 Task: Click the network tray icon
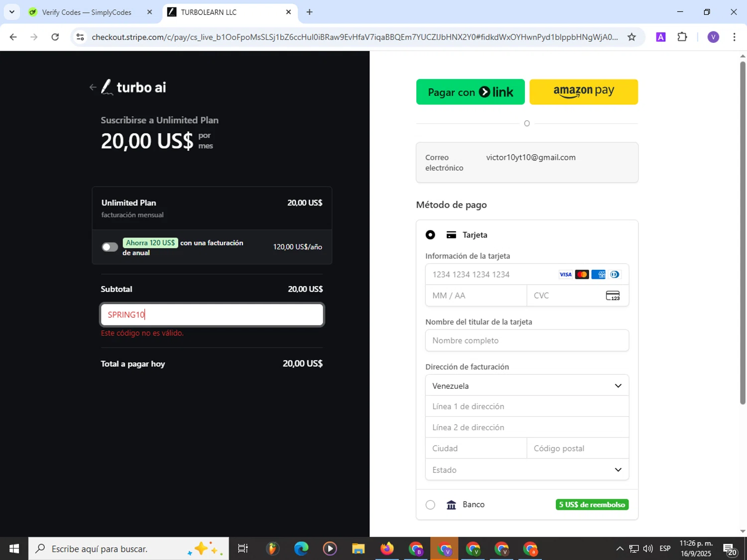(x=633, y=549)
